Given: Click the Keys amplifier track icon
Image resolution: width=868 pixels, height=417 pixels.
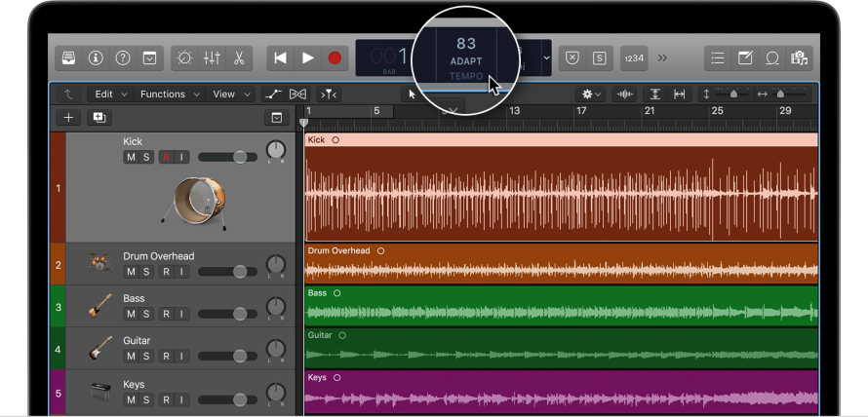Looking at the screenshot, I should 99,392.
